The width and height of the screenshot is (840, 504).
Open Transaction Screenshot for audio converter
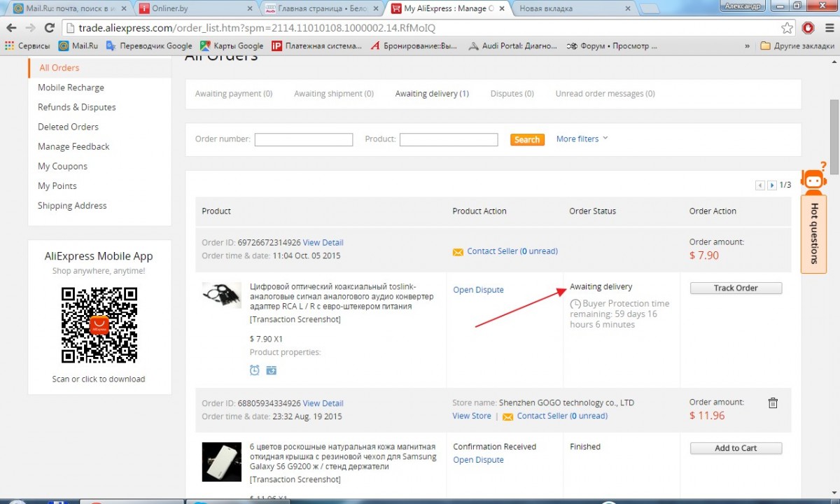coord(295,319)
